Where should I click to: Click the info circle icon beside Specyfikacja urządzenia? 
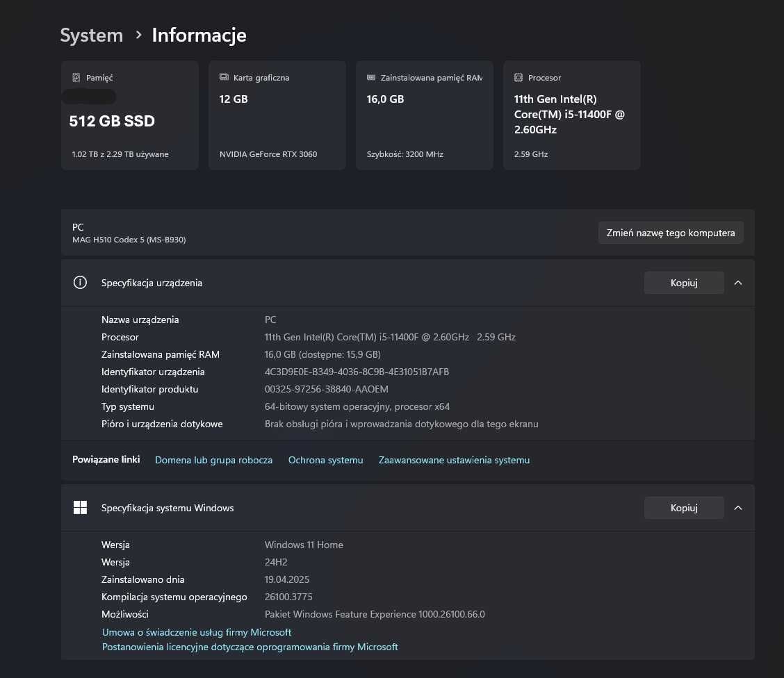tap(80, 282)
